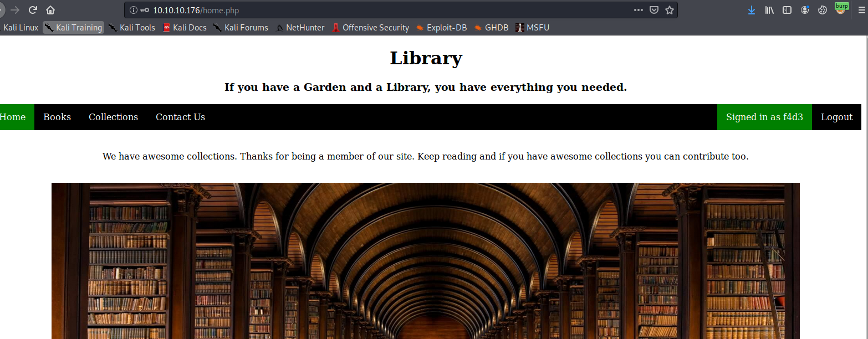
Task: Go to the Collections page
Action: (x=113, y=117)
